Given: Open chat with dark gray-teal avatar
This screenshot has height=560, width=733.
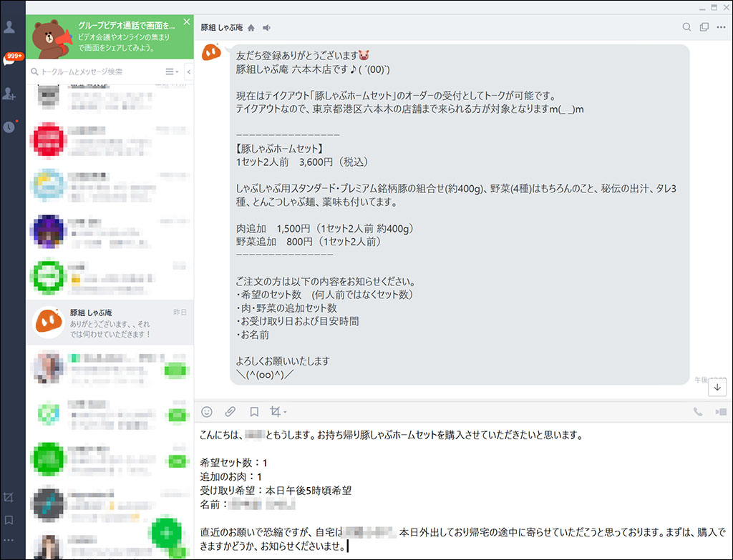Looking at the screenshot, I should pos(110,505).
